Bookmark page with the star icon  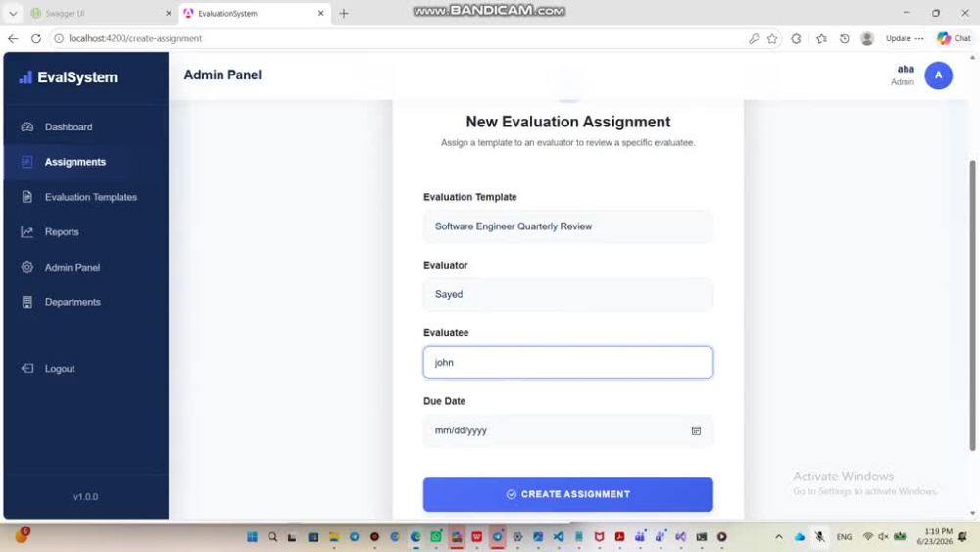[x=772, y=39]
